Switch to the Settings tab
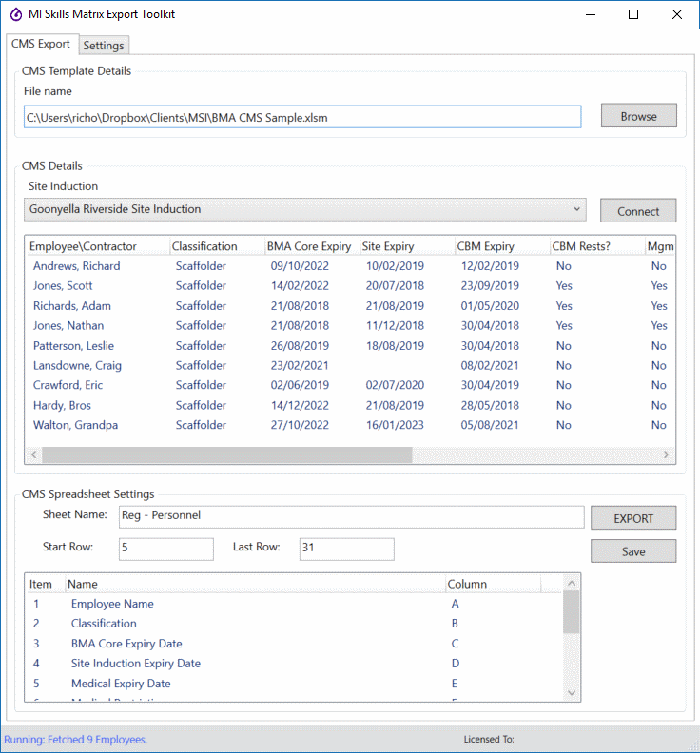 [x=104, y=46]
